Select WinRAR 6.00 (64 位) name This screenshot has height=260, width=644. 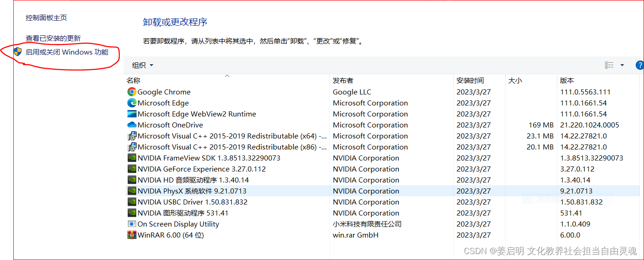point(171,235)
